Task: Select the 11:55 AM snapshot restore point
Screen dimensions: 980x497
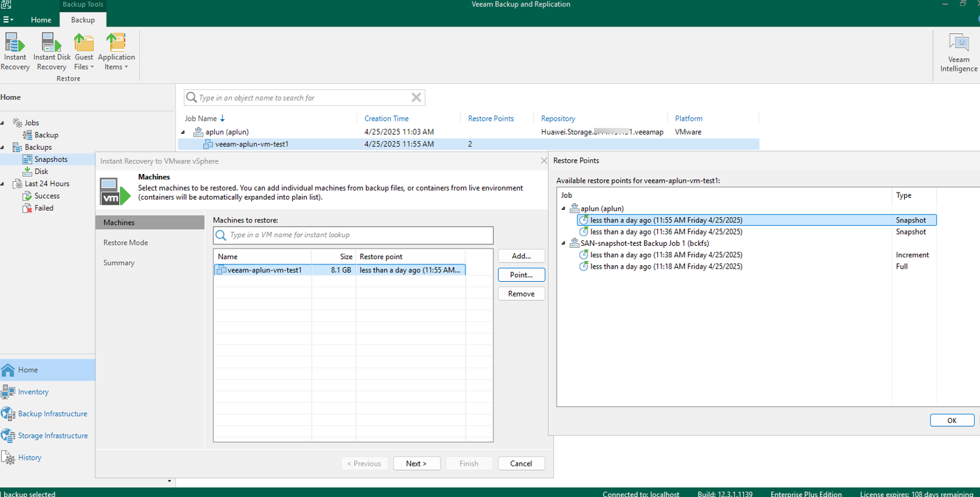Action: pos(757,220)
